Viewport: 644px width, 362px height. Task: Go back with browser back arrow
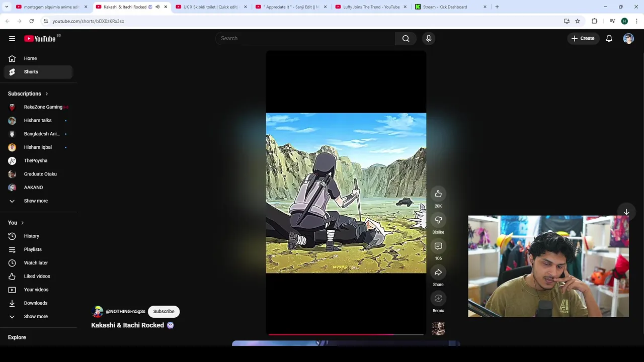click(7, 21)
